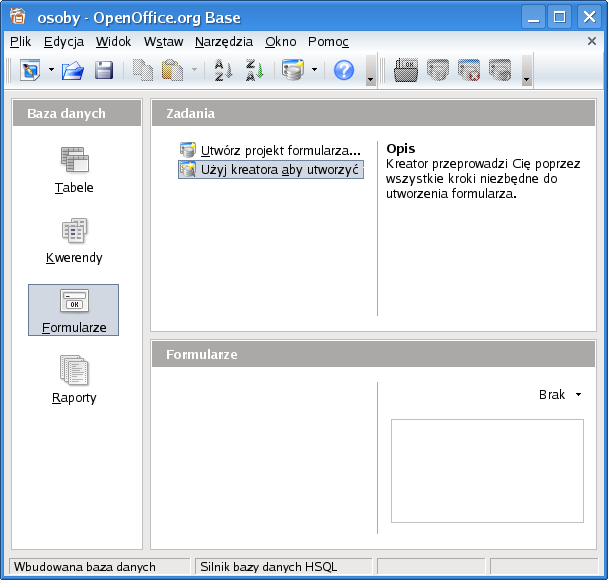Click the Open Form toolbar icon
Image resolution: width=608 pixels, height=580 pixels.
406,70
